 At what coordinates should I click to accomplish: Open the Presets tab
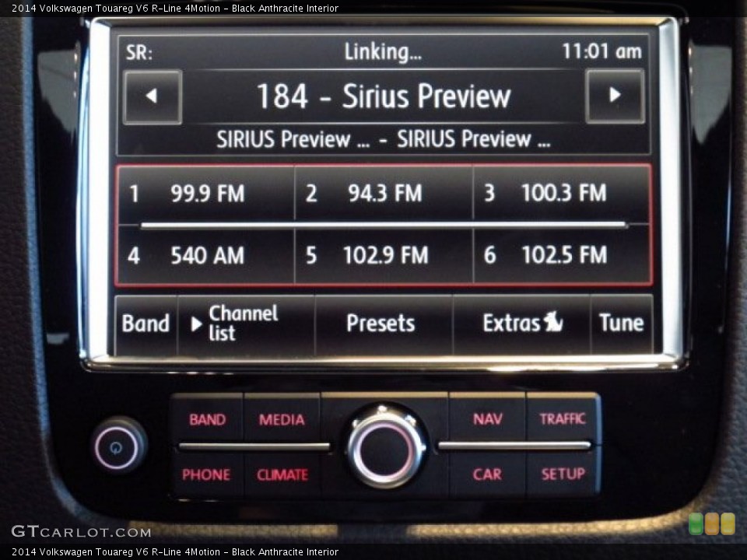(x=384, y=324)
